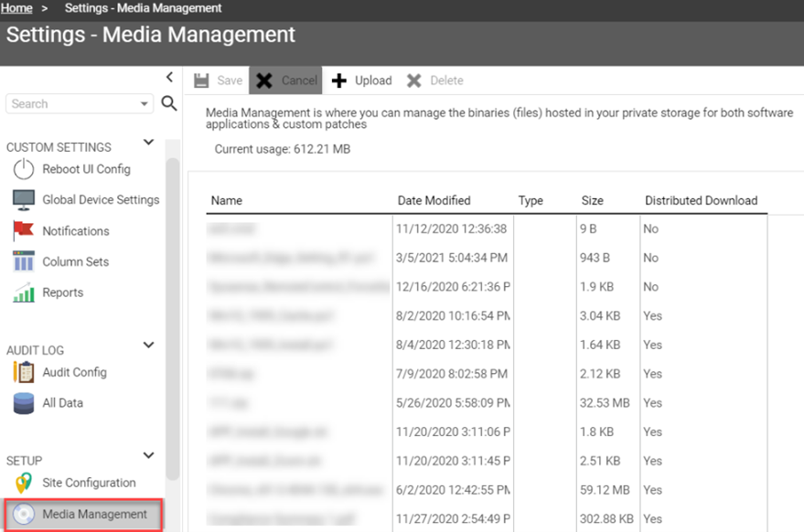
Task: Click the Save floppy disk icon
Action: [x=201, y=80]
